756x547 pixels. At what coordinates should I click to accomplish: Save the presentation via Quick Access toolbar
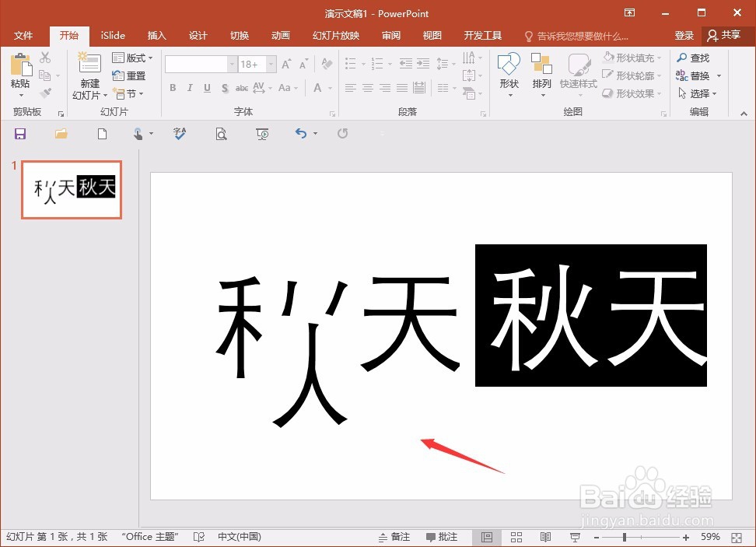click(20, 133)
